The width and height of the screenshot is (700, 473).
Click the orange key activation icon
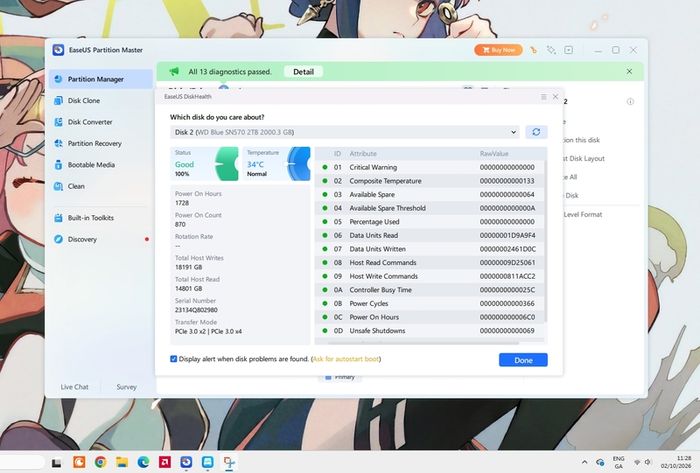pos(533,50)
